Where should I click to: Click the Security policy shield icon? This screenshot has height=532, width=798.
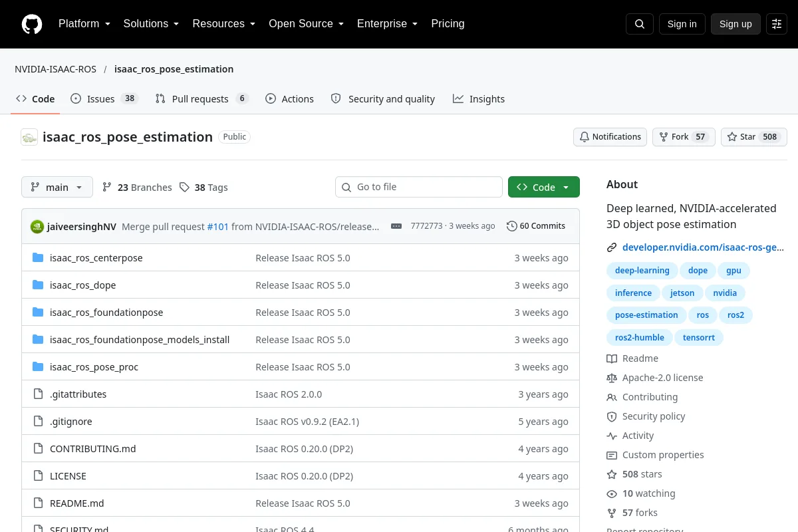click(612, 416)
